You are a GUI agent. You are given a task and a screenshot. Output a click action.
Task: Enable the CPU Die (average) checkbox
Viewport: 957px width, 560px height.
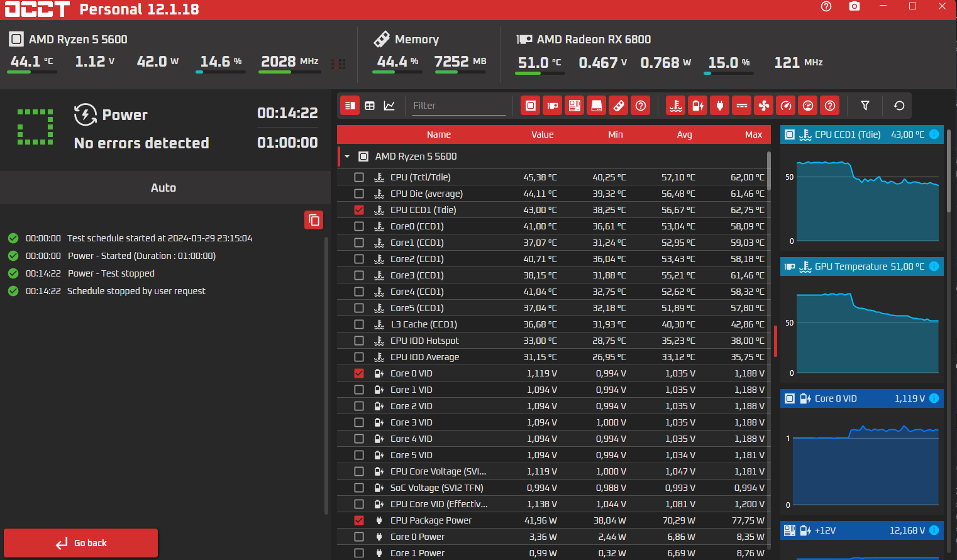pos(359,194)
